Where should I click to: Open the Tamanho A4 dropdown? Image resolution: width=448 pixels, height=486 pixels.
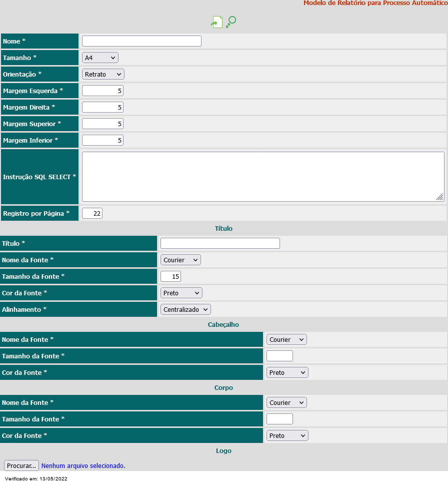coord(100,58)
